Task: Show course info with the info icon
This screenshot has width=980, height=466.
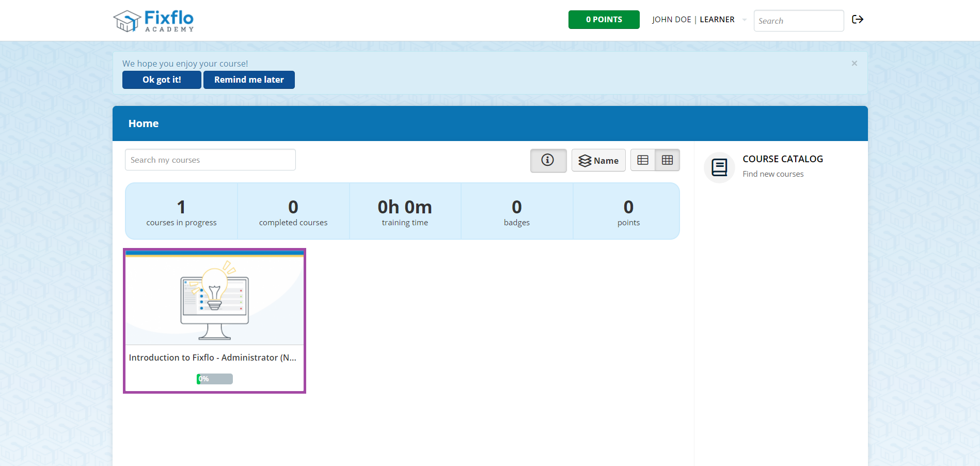Action: point(548,160)
